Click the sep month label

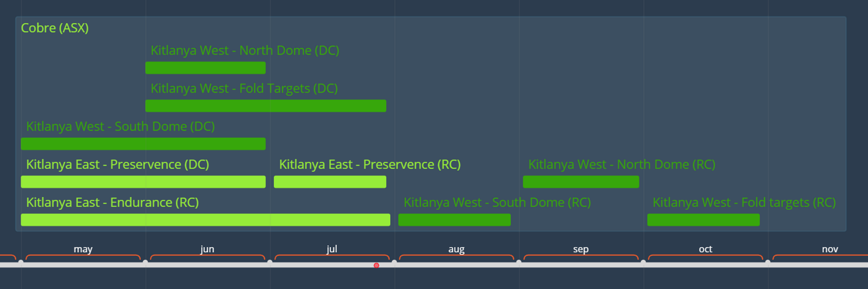(580, 249)
